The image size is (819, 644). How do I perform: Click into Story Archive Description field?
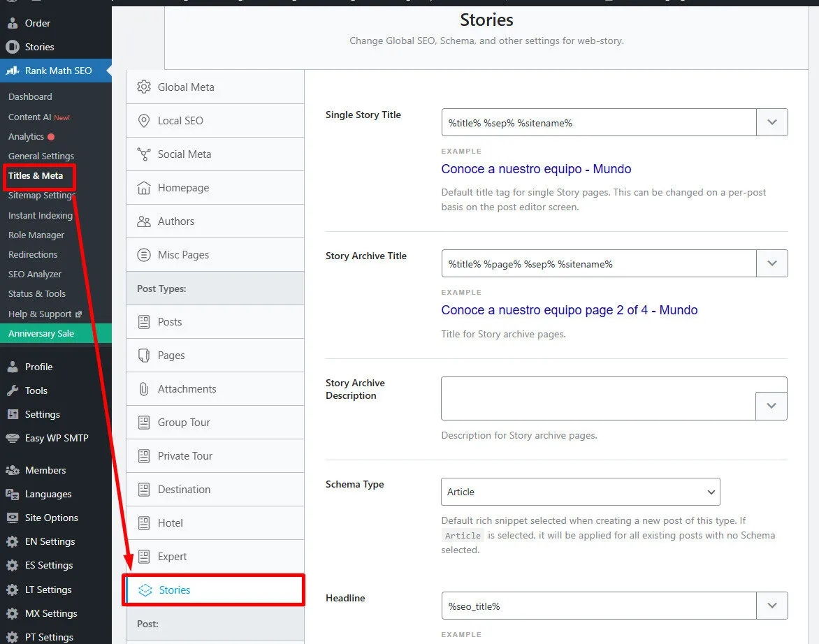pyautogui.click(x=597, y=398)
